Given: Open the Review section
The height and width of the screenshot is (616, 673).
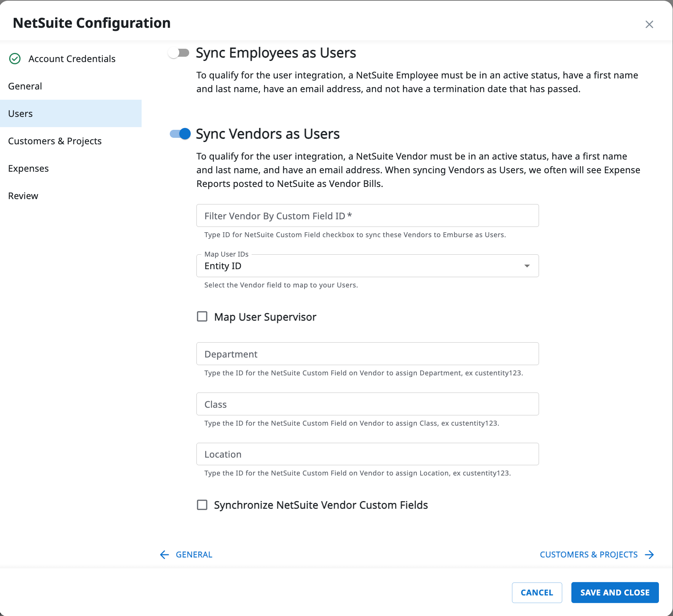Looking at the screenshot, I should 71,196.
